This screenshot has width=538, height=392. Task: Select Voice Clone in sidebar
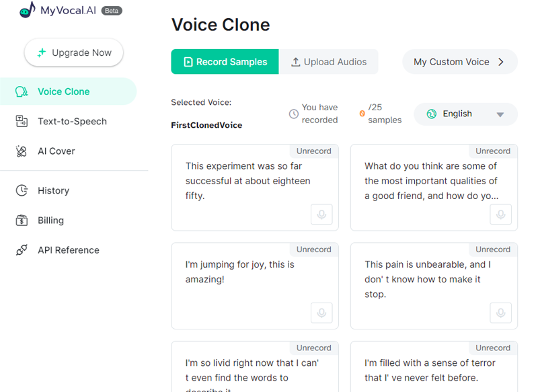coord(64,91)
